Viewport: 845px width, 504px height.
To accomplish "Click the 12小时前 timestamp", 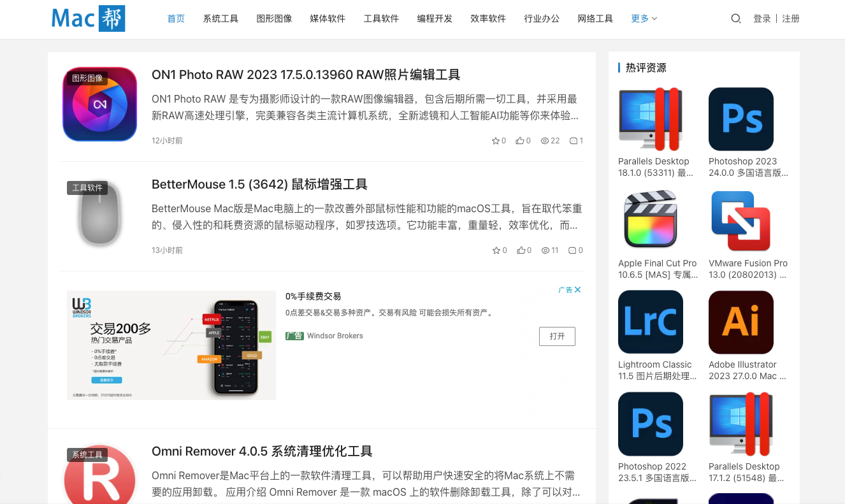I will (x=167, y=141).
